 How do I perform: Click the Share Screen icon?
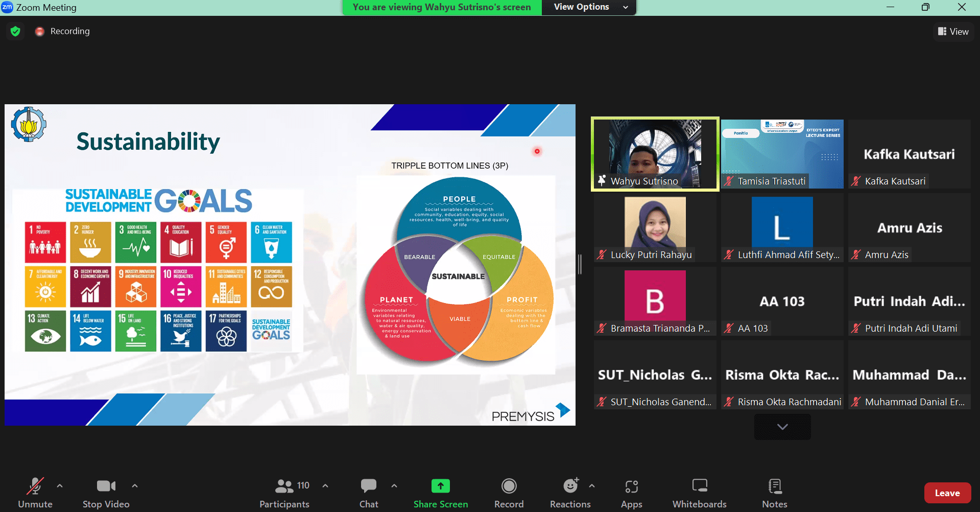click(440, 486)
